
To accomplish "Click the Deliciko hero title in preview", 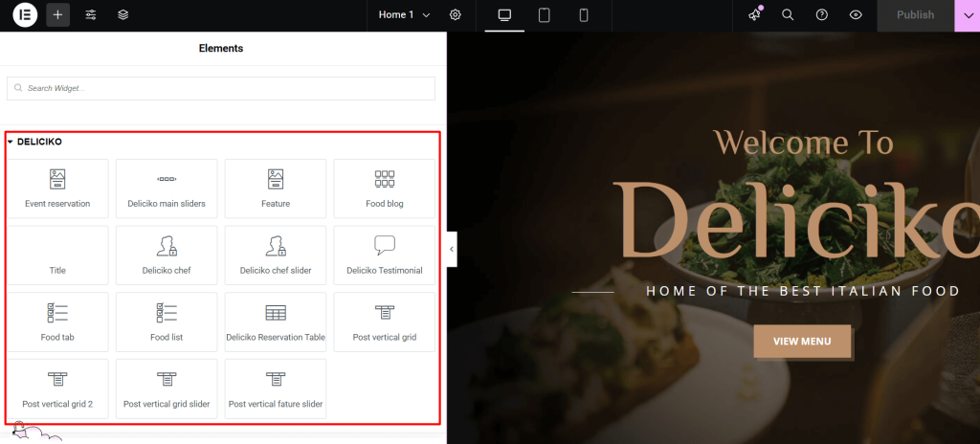I will (x=795, y=222).
